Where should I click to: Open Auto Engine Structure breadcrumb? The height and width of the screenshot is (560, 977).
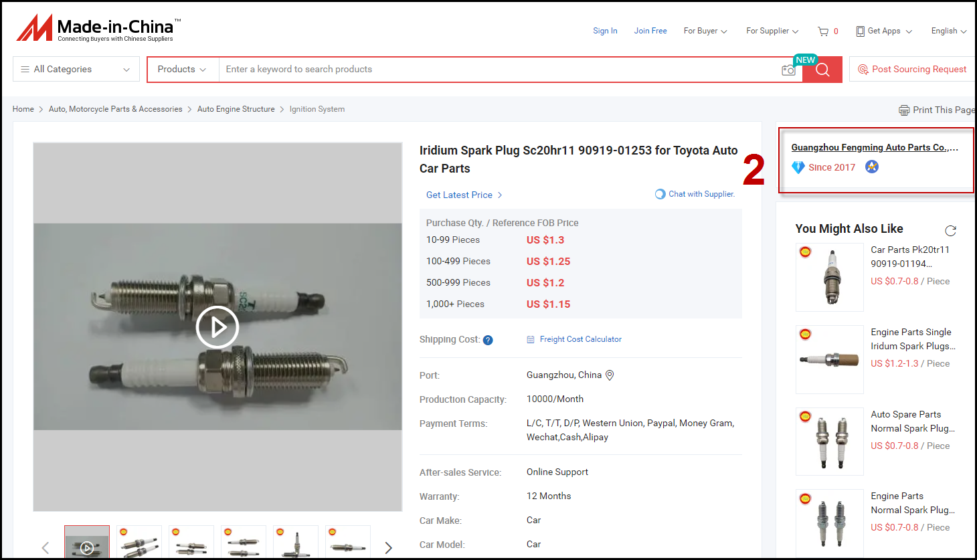tap(236, 109)
